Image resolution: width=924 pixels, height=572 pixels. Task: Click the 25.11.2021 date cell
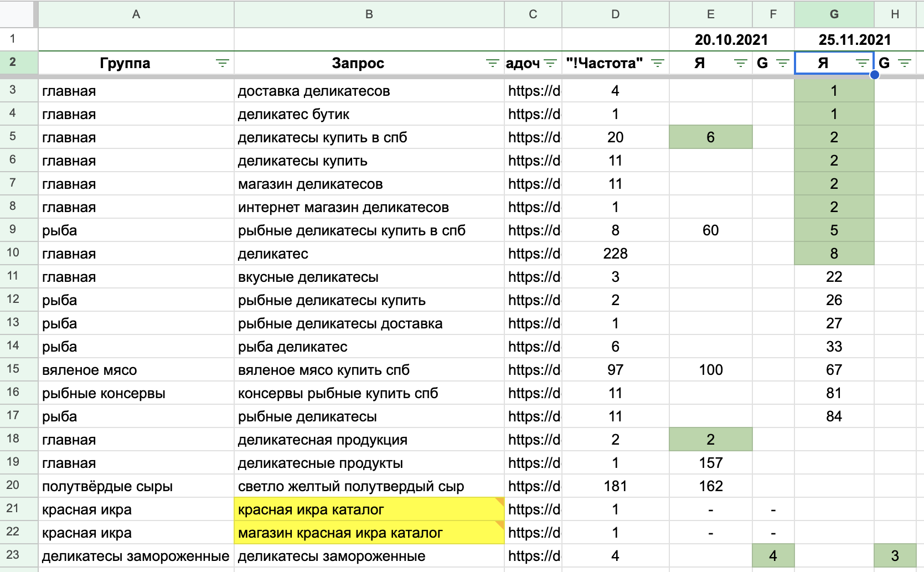855,40
